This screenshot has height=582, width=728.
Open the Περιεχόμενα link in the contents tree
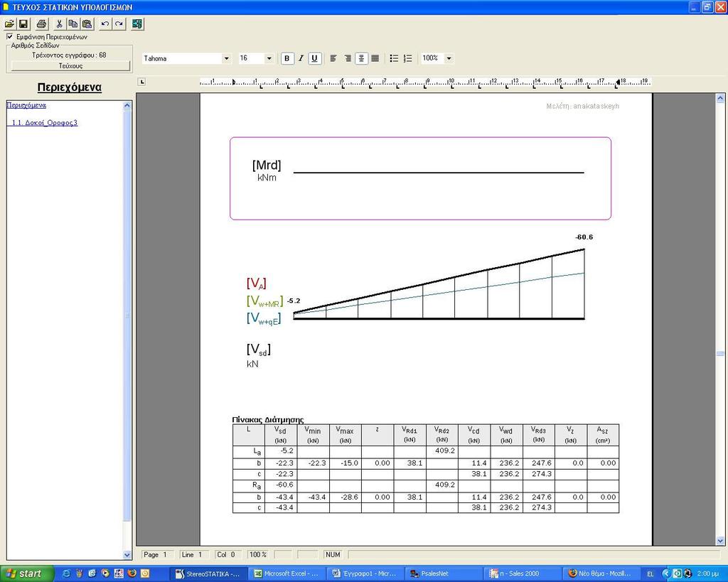pyautogui.click(x=26, y=105)
